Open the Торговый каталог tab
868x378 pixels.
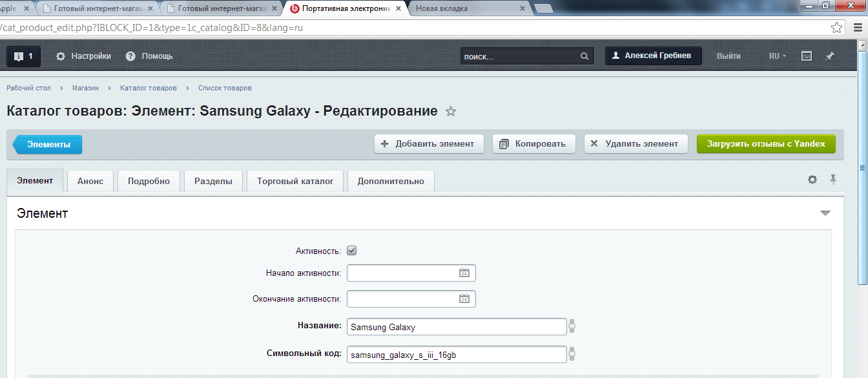click(295, 181)
